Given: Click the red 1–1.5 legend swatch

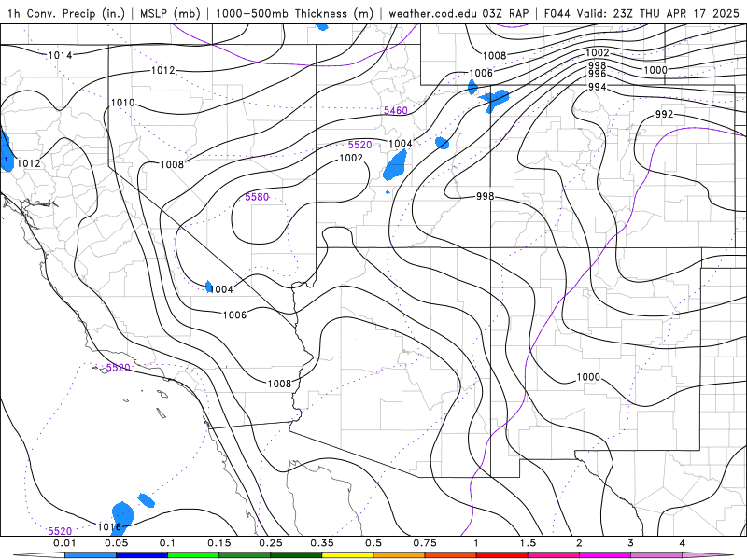Looking at the screenshot, I should [502, 555].
